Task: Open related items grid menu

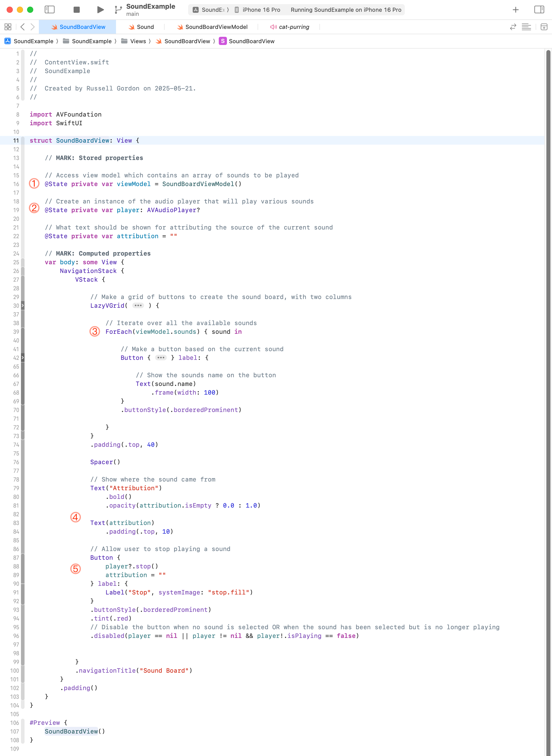Action: pos(8,27)
